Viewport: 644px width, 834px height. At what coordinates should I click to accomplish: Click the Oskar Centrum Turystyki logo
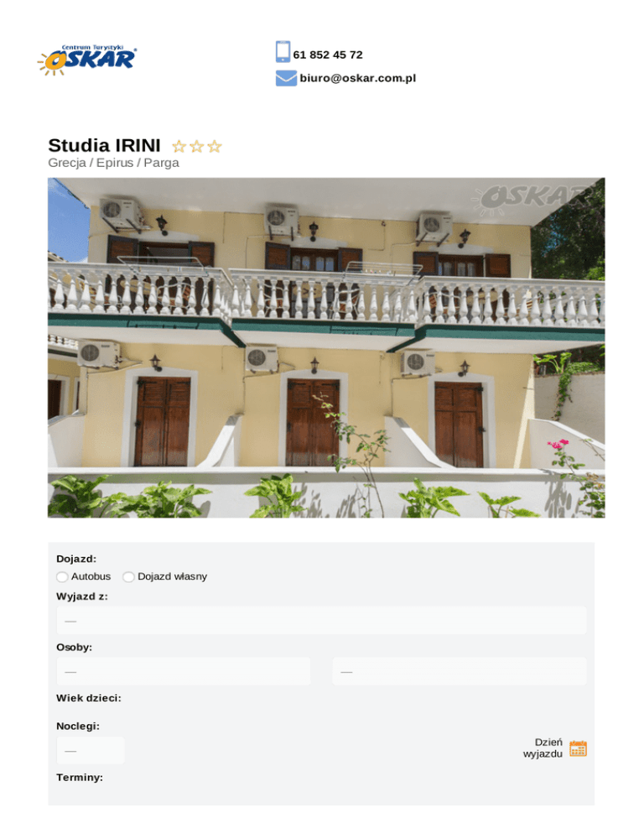(86, 60)
